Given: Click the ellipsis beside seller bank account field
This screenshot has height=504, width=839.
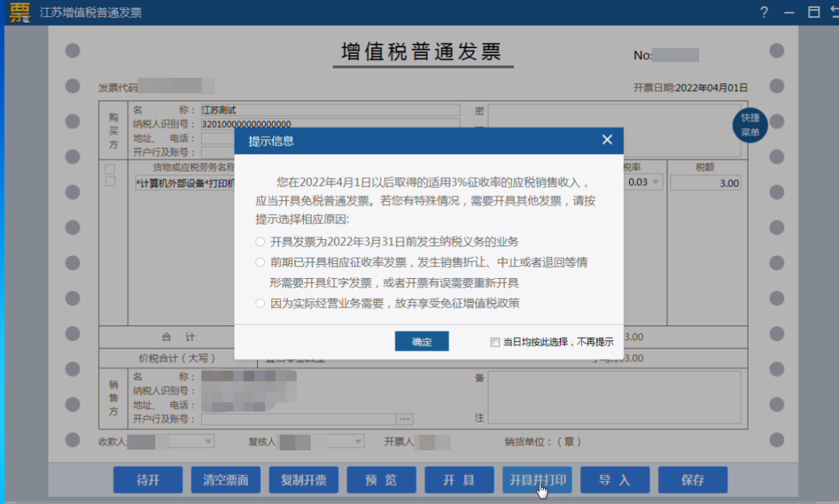Looking at the screenshot, I should click(x=404, y=418).
